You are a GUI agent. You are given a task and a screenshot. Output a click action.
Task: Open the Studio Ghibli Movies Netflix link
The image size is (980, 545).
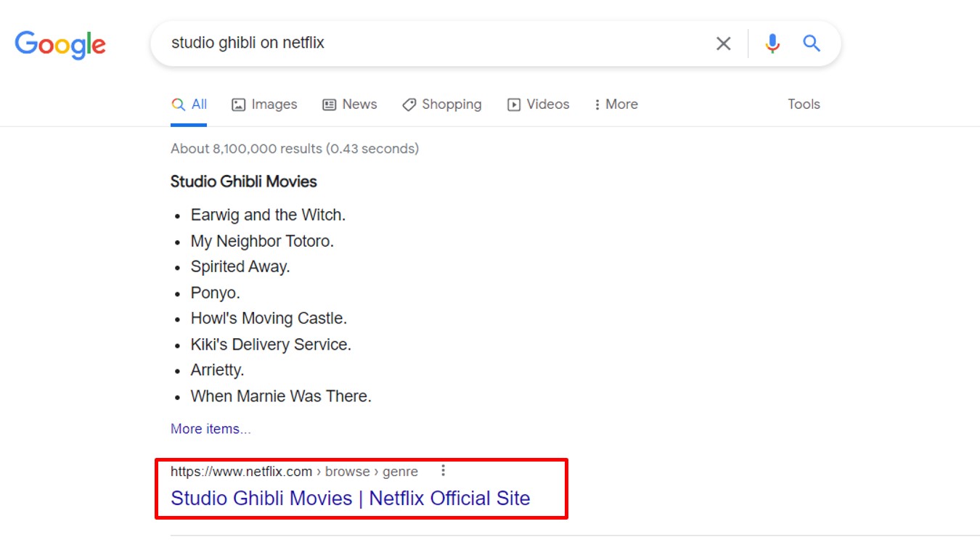point(350,498)
